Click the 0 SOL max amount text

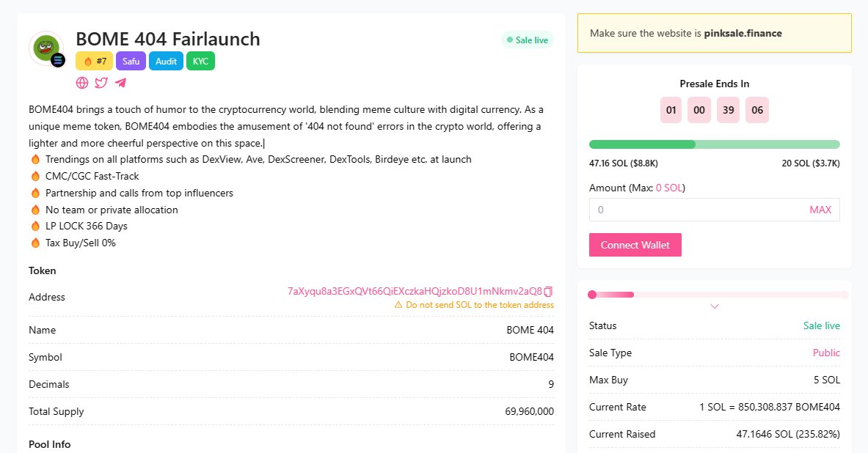668,188
